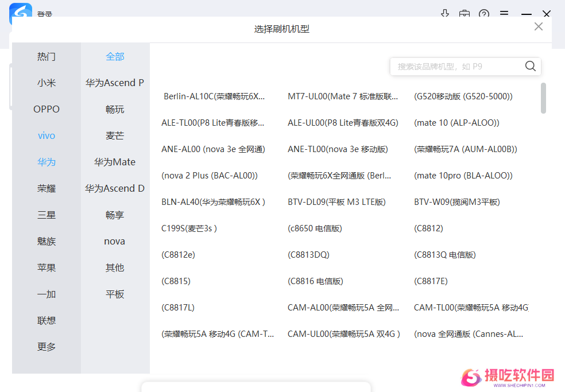This screenshot has height=392, width=565.
Task: Select 苹果 in brand list
Action: click(47, 267)
